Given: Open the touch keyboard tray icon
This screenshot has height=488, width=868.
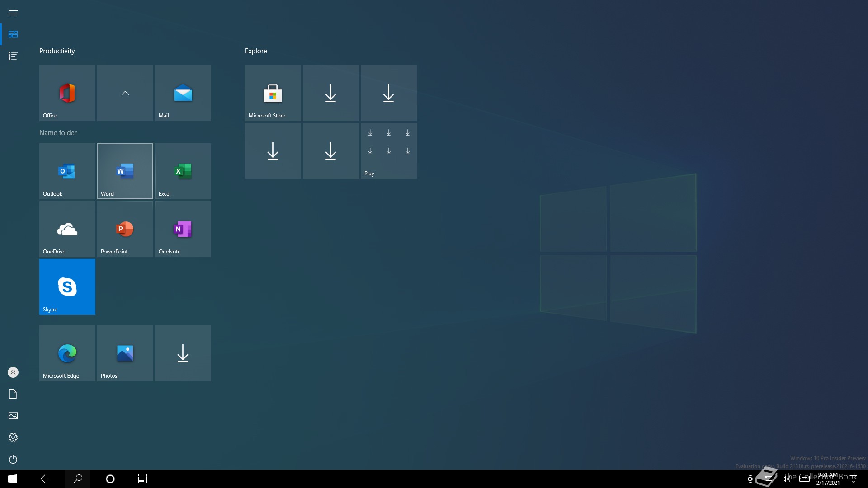Looking at the screenshot, I should pos(805,479).
